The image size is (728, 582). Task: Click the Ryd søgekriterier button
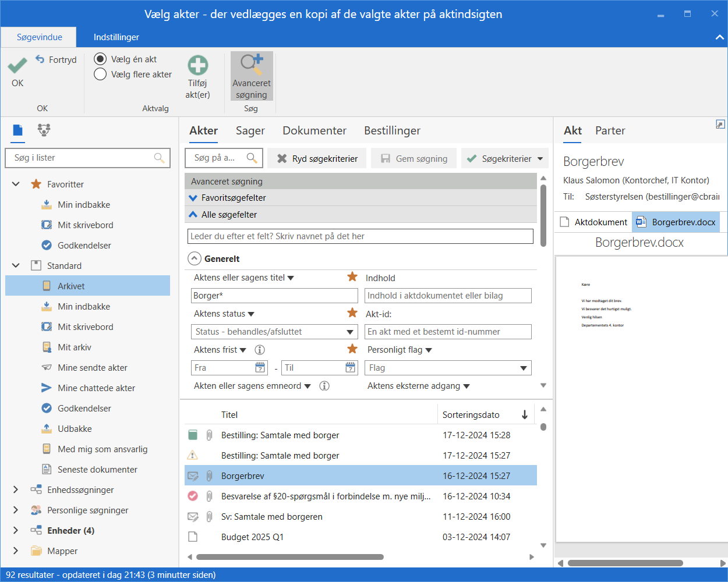pyautogui.click(x=317, y=158)
